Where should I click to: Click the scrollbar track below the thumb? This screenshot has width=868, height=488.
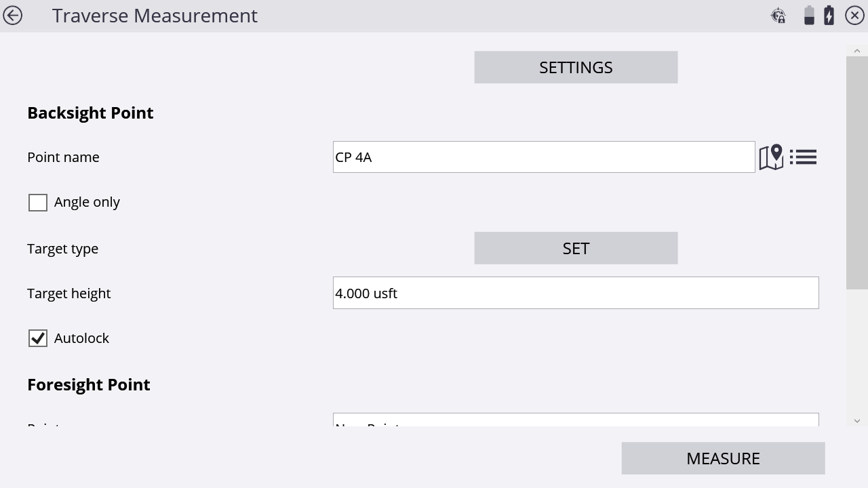tap(857, 352)
